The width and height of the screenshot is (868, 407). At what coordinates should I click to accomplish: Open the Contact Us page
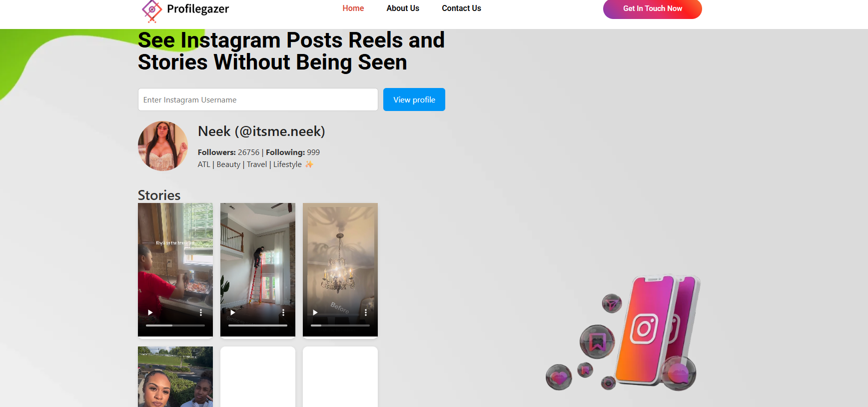click(x=461, y=8)
